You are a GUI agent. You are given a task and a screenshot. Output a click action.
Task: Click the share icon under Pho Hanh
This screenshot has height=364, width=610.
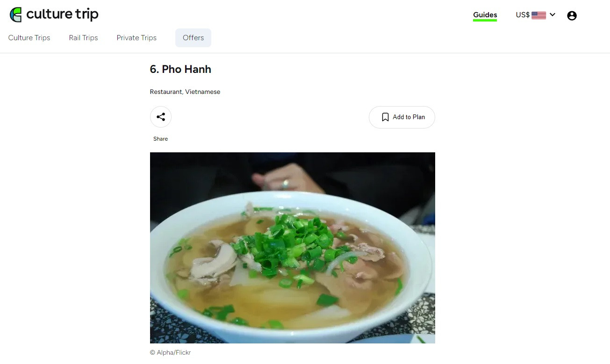click(161, 117)
